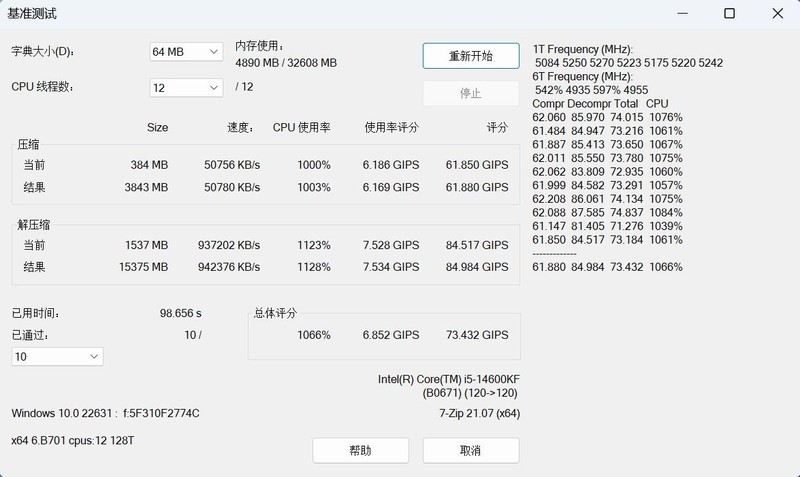Click the 停止 button
The height and width of the screenshot is (477, 800).
click(471, 93)
